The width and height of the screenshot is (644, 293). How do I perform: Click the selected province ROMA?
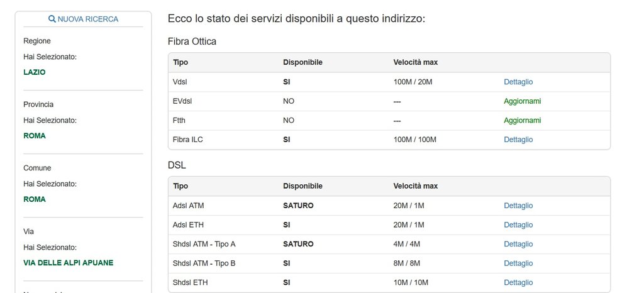(x=34, y=136)
